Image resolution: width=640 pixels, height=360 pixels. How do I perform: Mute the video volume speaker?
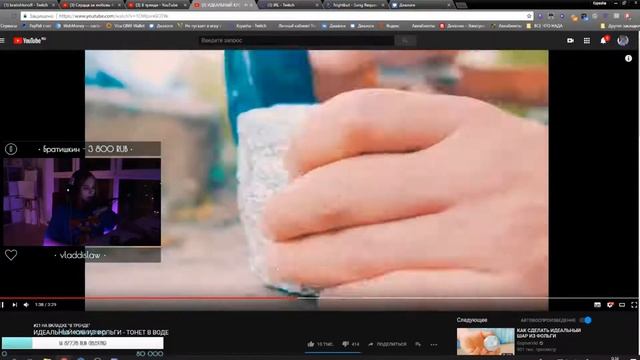coord(26,304)
